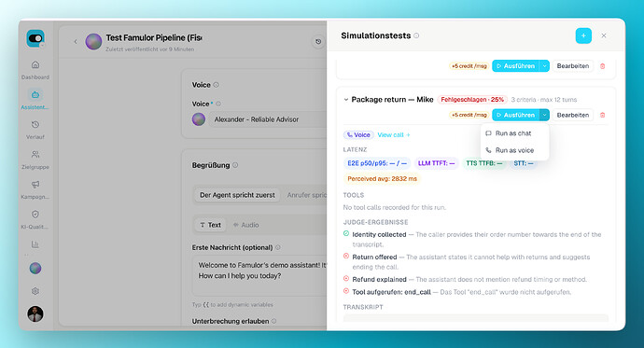Viewport: 644px width, 348px height.
Task: Click the Perceived avg: 2832 ms chip
Action: [382, 179]
